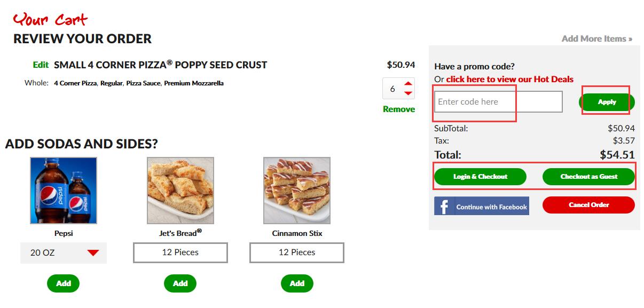Focus the promo code input field

point(498,102)
